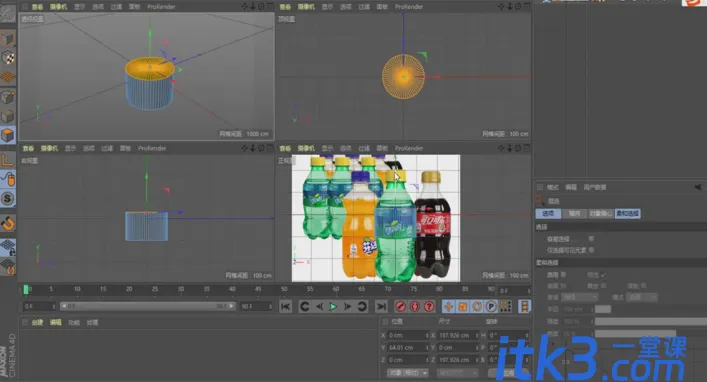Play the animation forward
This screenshot has width=707, height=382.
[333, 306]
